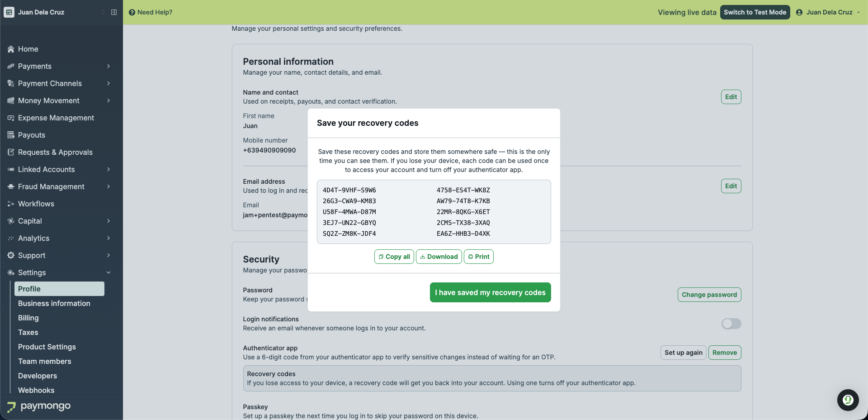Click the PayMongo logo at sidebar bottom
The width and height of the screenshot is (868, 420).
click(39, 406)
